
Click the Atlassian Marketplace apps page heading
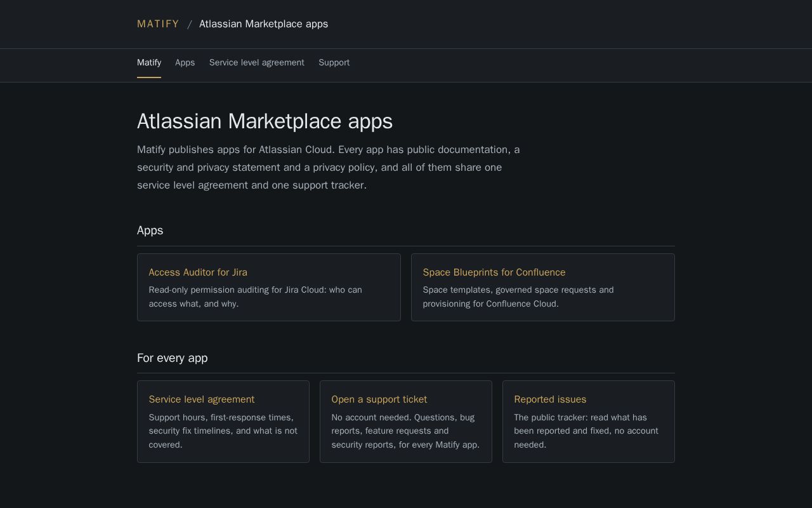pyautogui.click(x=265, y=121)
